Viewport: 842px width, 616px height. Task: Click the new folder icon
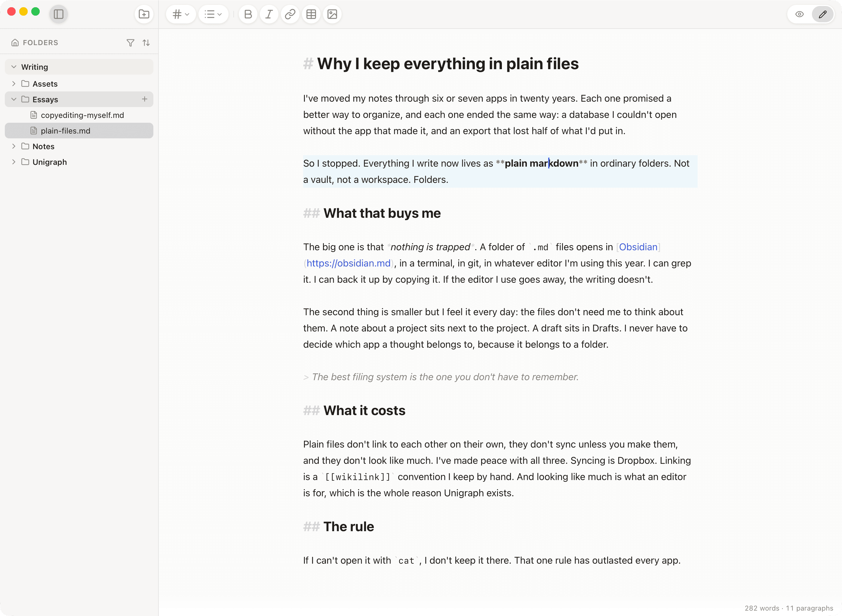144,14
